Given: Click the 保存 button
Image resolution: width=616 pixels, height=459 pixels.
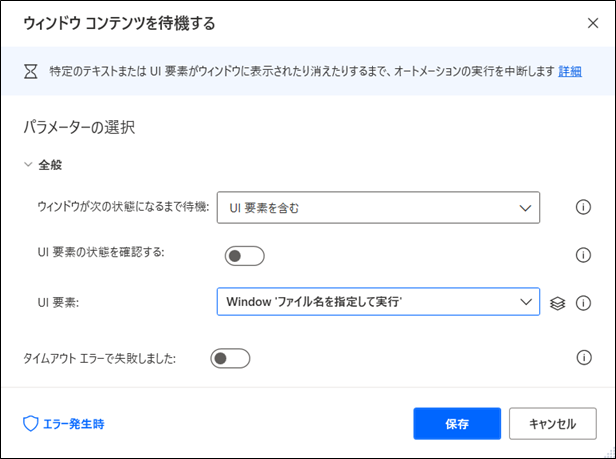Looking at the screenshot, I should (457, 424).
